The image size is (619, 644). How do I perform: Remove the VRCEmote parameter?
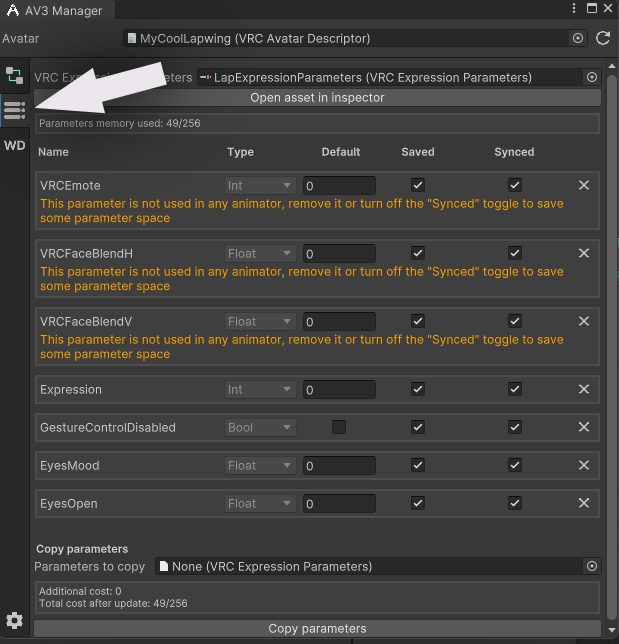tap(584, 185)
